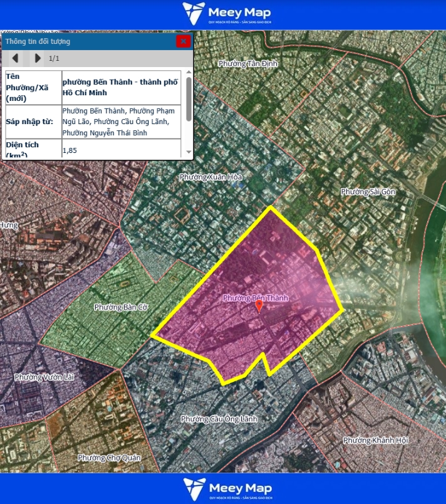Click Phường Bàn Cờ green region
Viewport: 446px width, 504px height.
pyautogui.click(x=121, y=307)
